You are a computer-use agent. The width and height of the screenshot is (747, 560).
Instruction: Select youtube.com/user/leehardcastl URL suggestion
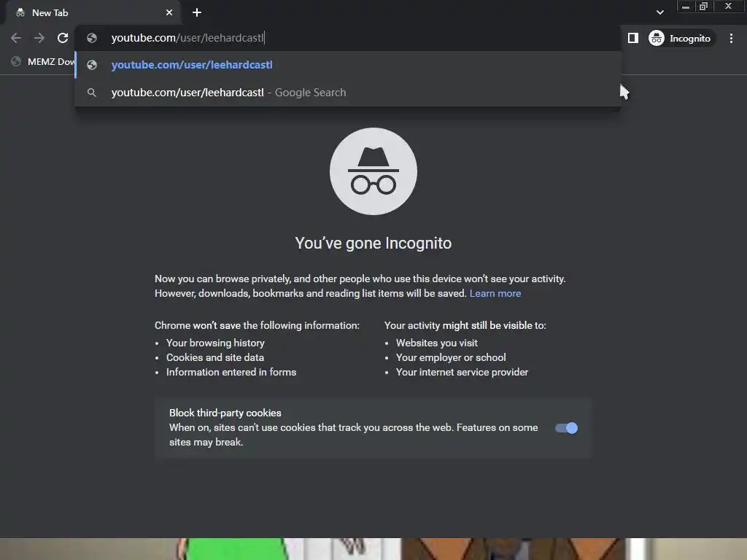click(x=348, y=65)
